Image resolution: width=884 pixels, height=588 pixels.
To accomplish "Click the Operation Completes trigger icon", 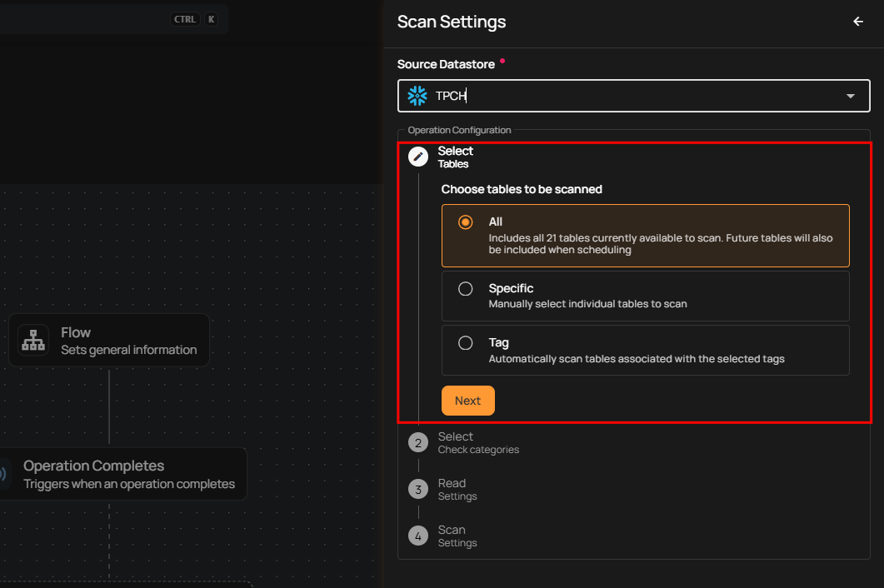I will pos(3,475).
